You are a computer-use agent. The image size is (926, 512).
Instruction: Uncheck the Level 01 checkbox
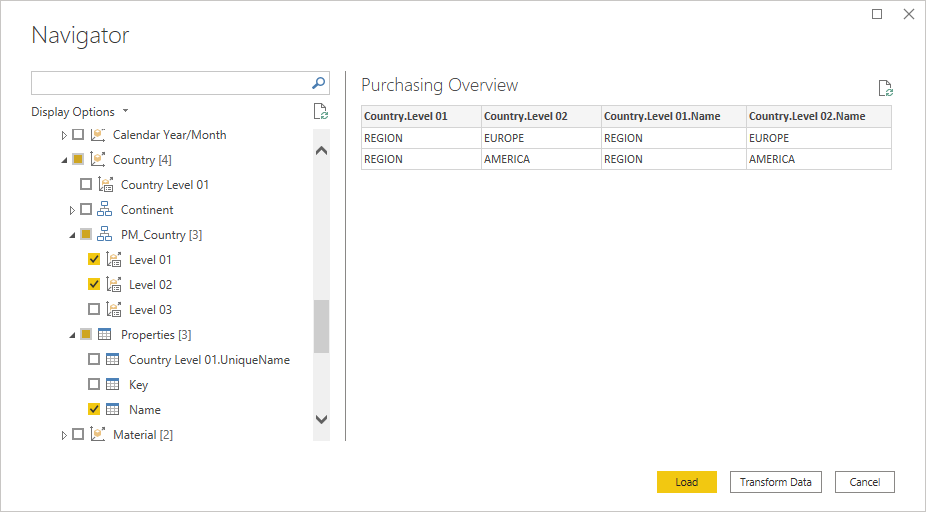94,260
